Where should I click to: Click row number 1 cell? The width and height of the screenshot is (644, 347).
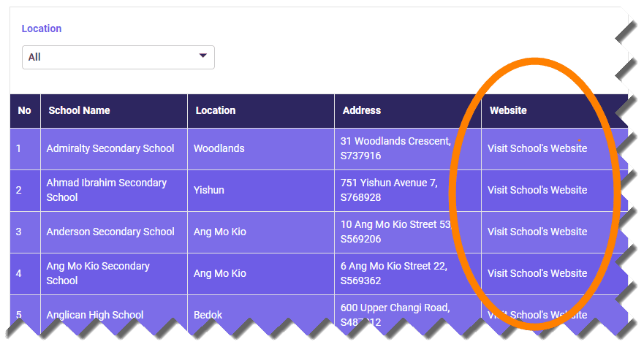coord(25,149)
